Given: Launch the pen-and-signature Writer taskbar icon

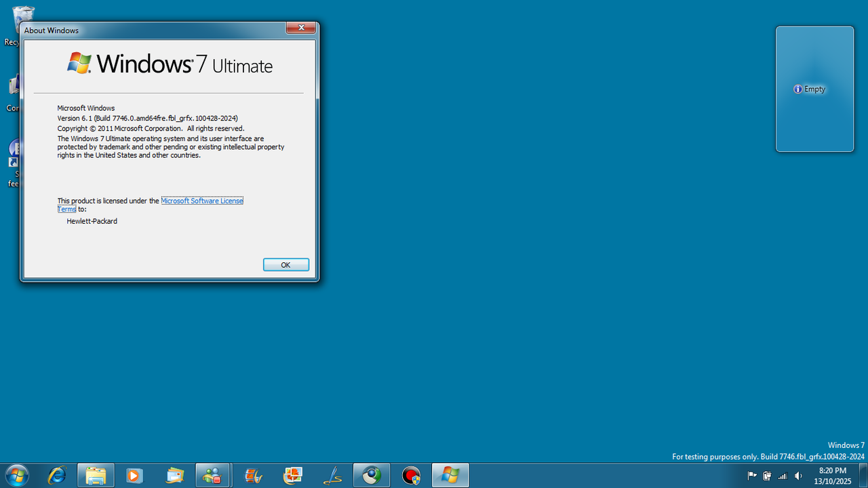Looking at the screenshot, I should (332, 476).
